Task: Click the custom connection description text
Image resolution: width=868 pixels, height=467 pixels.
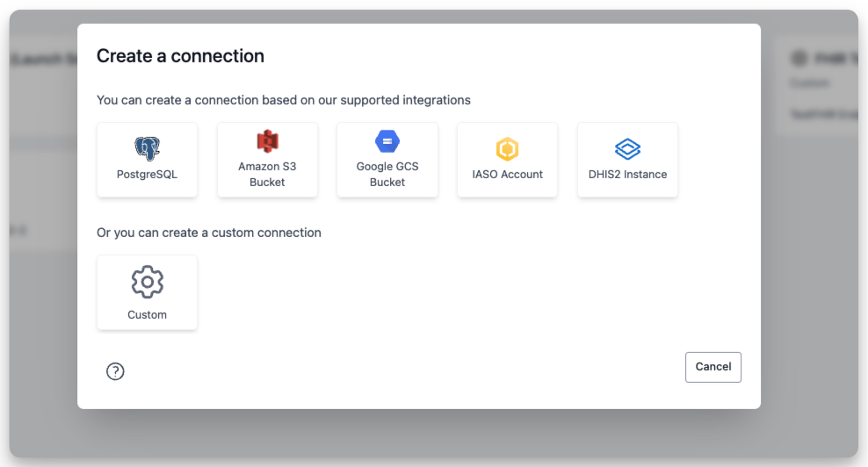Action: pos(208,233)
